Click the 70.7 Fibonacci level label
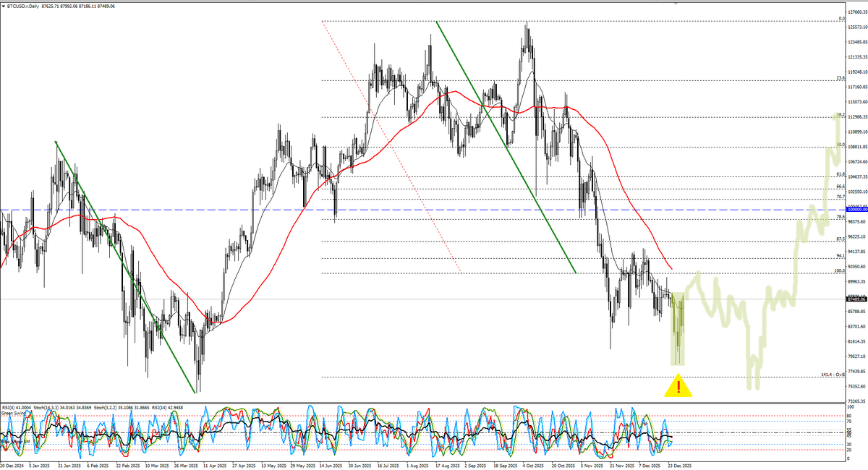The width and height of the screenshot is (868, 470). [840, 197]
